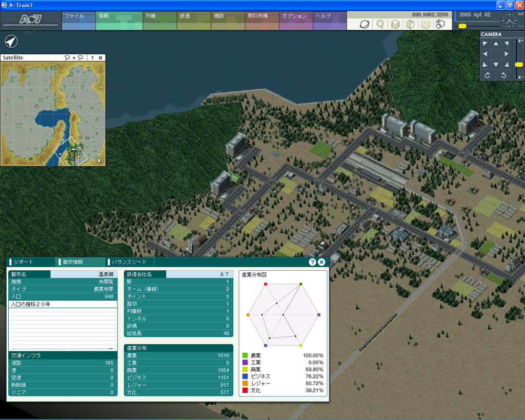Move camera diagonally up-right

click(x=506, y=44)
